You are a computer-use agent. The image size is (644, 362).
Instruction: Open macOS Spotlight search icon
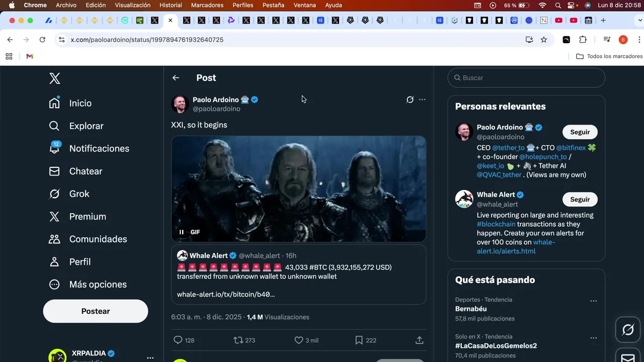point(558,5)
